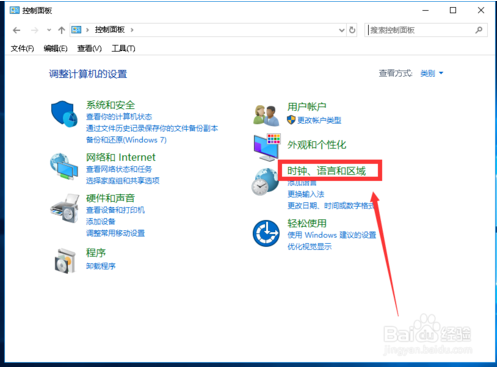Click the Back navigation arrow
This screenshot has width=497, height=367.
click(16, 30)
